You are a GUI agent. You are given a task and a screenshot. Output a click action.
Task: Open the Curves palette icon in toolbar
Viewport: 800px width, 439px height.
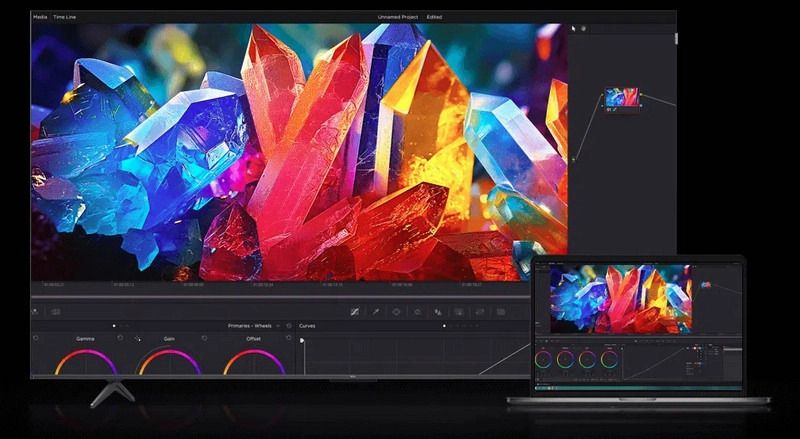tap(354, 312)
